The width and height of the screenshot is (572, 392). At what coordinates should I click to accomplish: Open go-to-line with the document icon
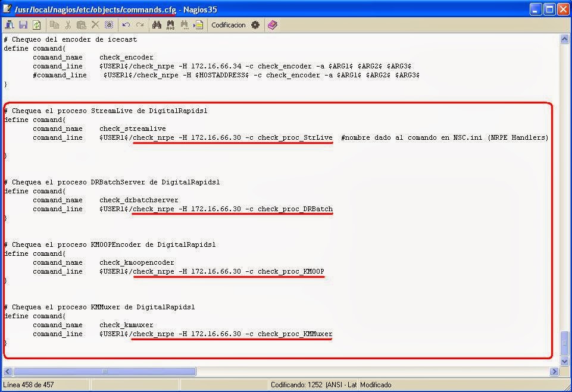199,25
